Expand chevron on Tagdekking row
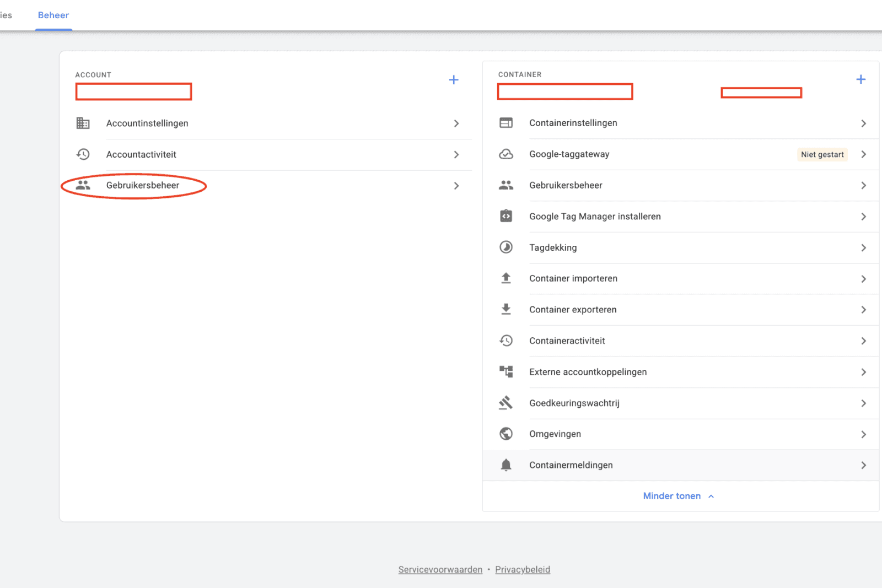Viewport: 882px width, 588px height. point(863,248)
